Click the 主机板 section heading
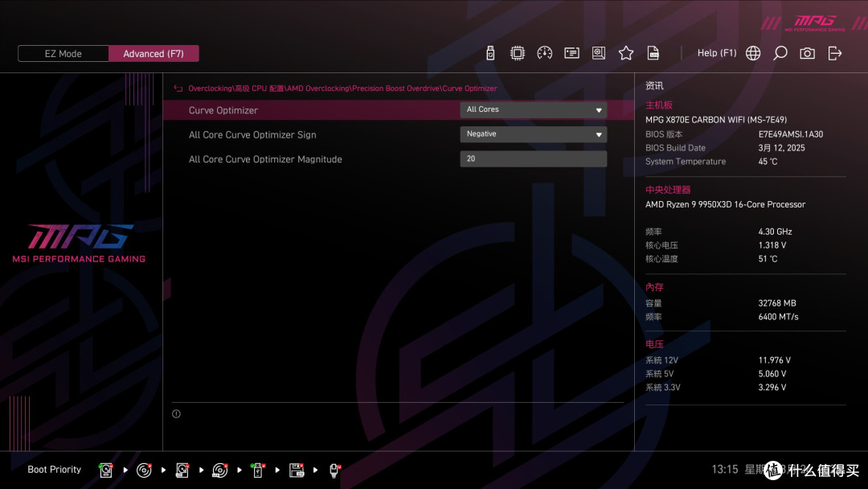Image resolution: width=868 pixels, height=489 pixels. coord(659,105)
